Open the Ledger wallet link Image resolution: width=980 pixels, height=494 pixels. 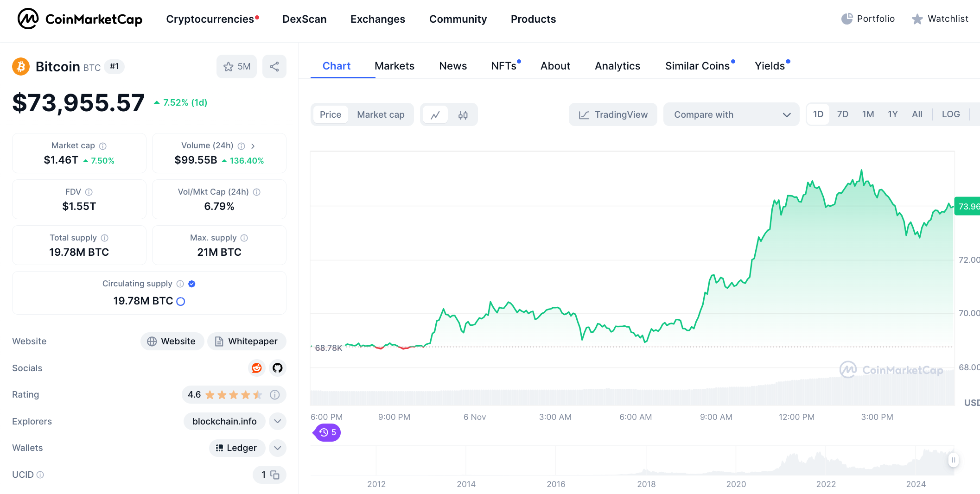click(237, 448)
